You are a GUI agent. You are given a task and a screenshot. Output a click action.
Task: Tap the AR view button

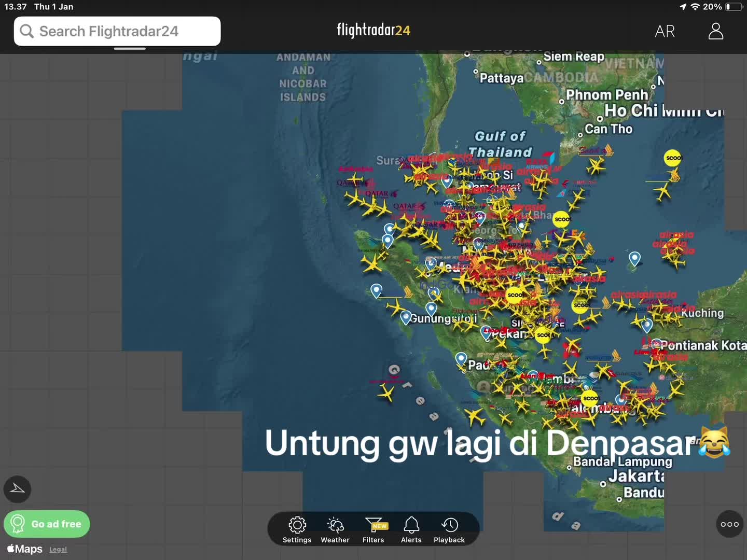coord(665,31)
